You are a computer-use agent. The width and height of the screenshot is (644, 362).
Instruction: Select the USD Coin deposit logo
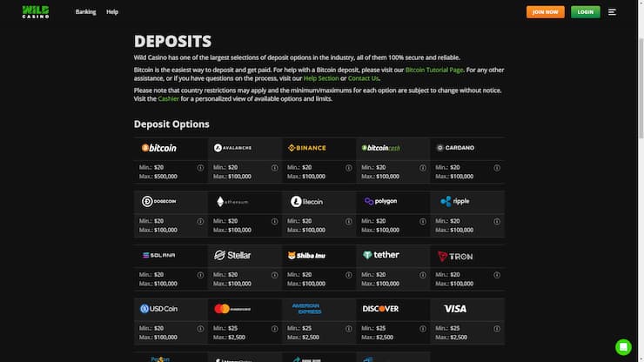tap(159, 309)
